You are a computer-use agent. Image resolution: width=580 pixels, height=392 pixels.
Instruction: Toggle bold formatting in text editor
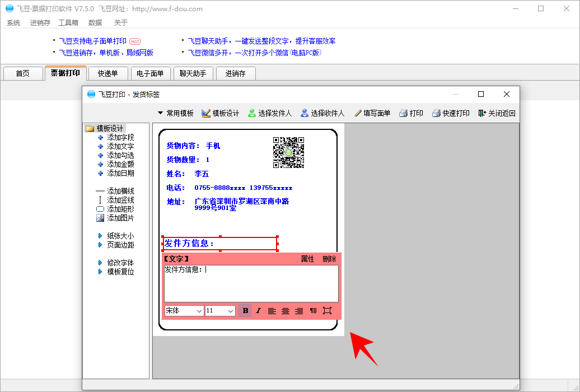245,311
